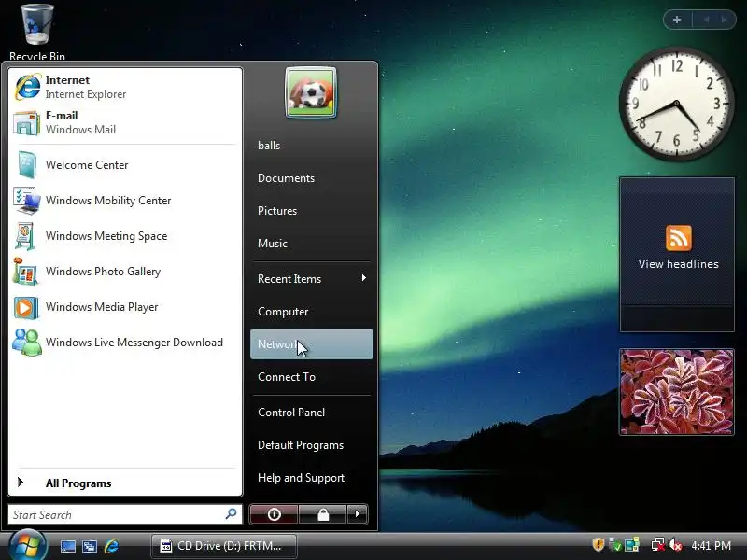Click the sidebar previous page arrow
This screenshot has width=747, height=560.
707,20
